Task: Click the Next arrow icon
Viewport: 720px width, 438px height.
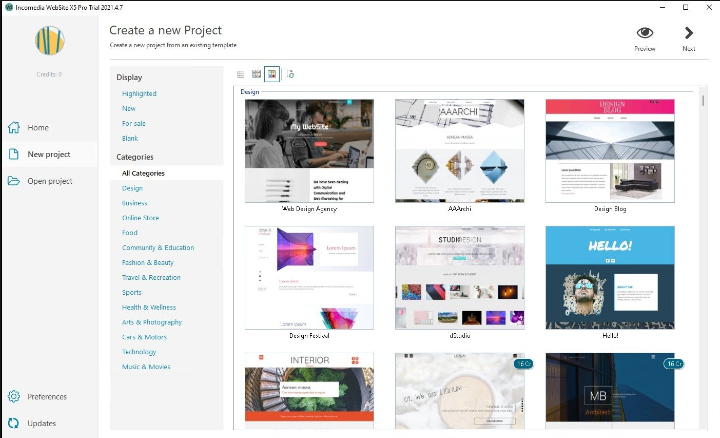Action: 688,33
